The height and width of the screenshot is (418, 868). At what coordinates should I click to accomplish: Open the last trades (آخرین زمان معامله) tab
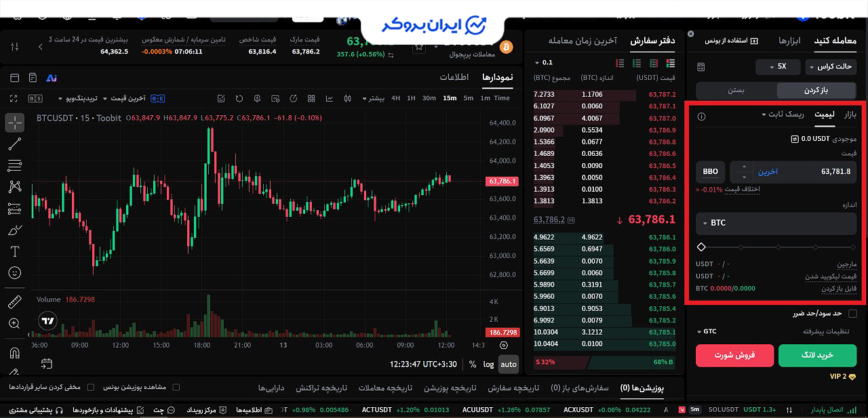582,41
